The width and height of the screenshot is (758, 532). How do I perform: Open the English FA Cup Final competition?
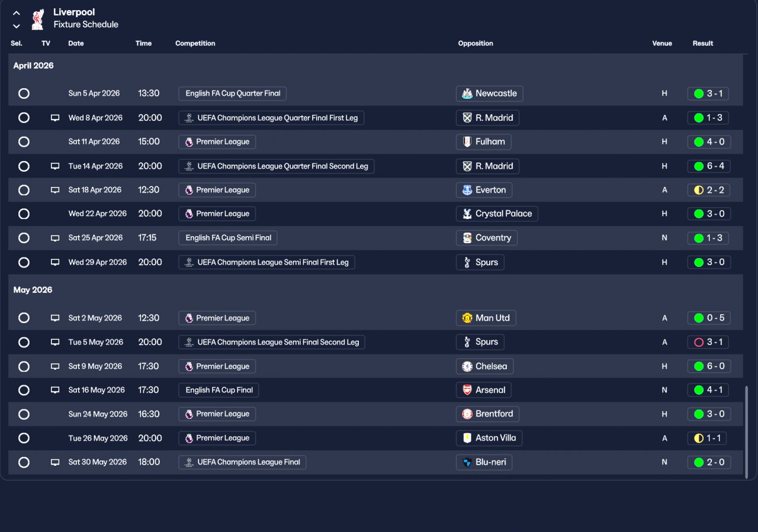point(219,390)
